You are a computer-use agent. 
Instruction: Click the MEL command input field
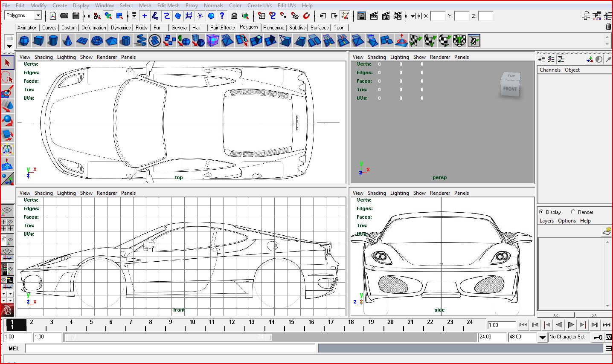(171, 349)
